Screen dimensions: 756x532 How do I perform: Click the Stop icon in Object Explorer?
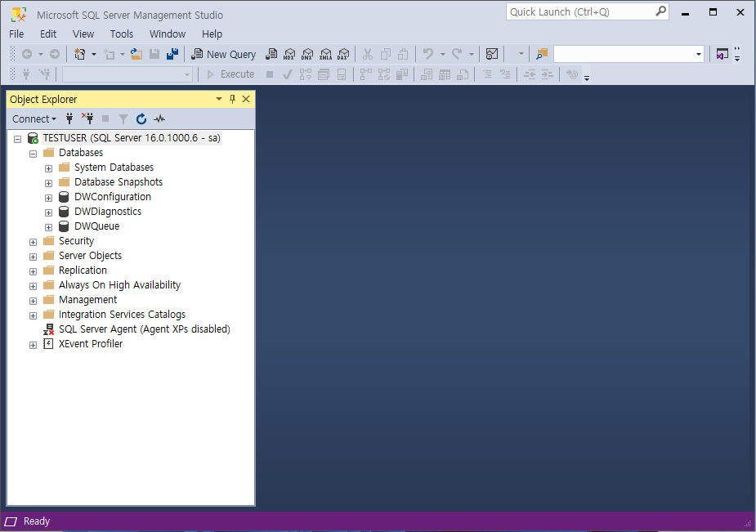[105, 118]
